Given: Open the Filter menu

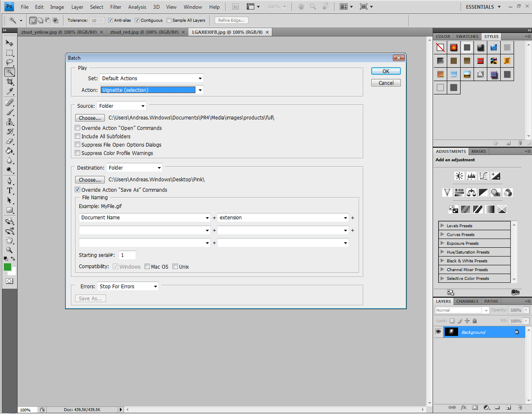Looking at the screenshot, I should pyautogui.click(x=116, y=7).
